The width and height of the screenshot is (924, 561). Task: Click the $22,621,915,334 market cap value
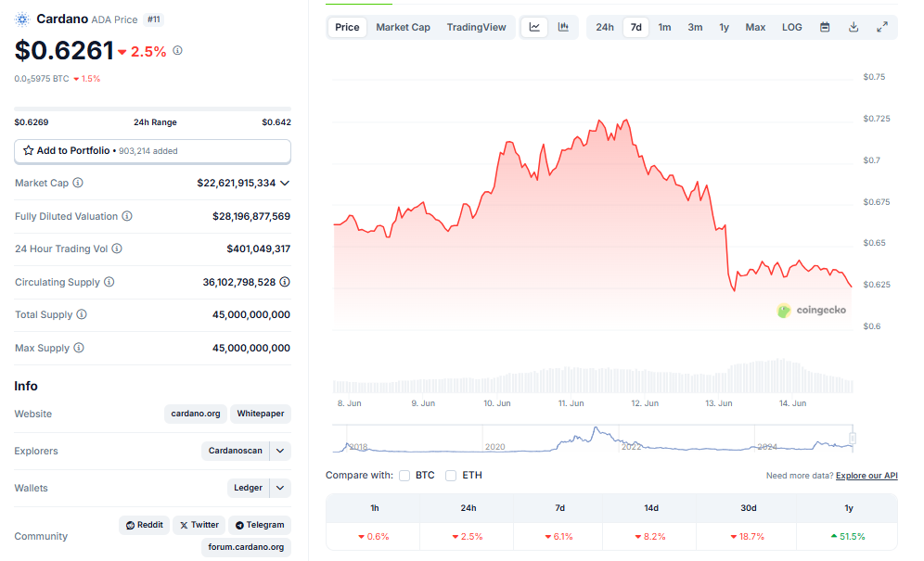[x=237, y=183]
